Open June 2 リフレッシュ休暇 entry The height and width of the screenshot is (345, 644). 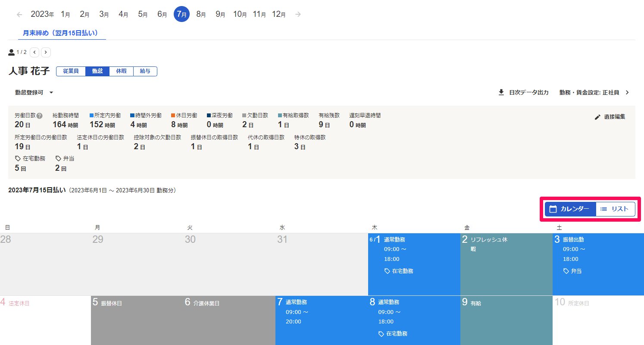(x=506, y=264)
